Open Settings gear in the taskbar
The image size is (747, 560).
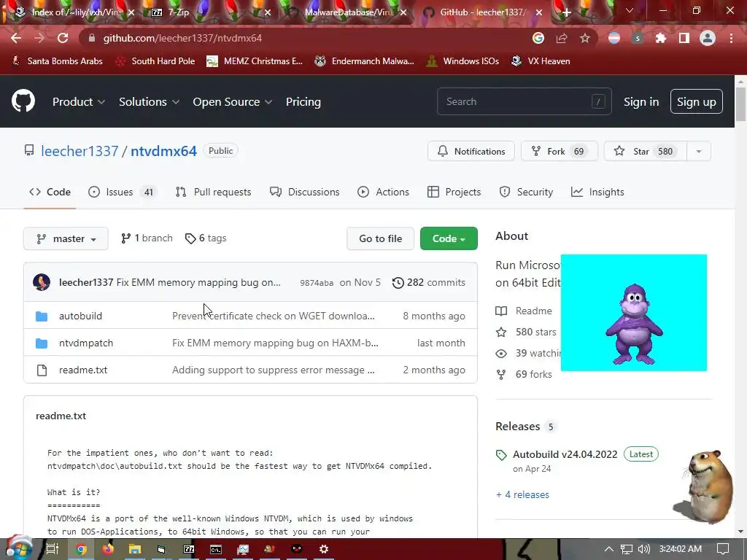pyautogui.click(x=324, y=549)
